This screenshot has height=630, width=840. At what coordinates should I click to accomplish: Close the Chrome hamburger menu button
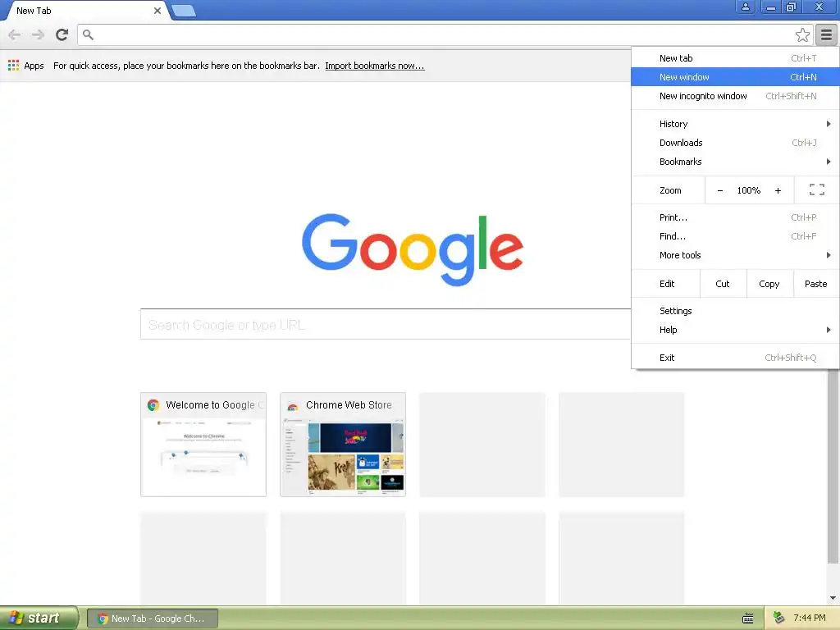coord(826,34)
